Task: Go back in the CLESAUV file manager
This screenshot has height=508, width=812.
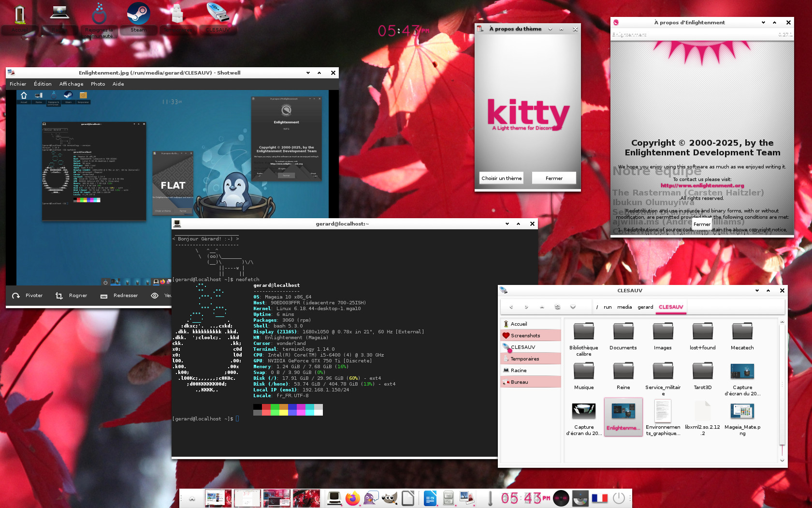Action: (511, 307)
